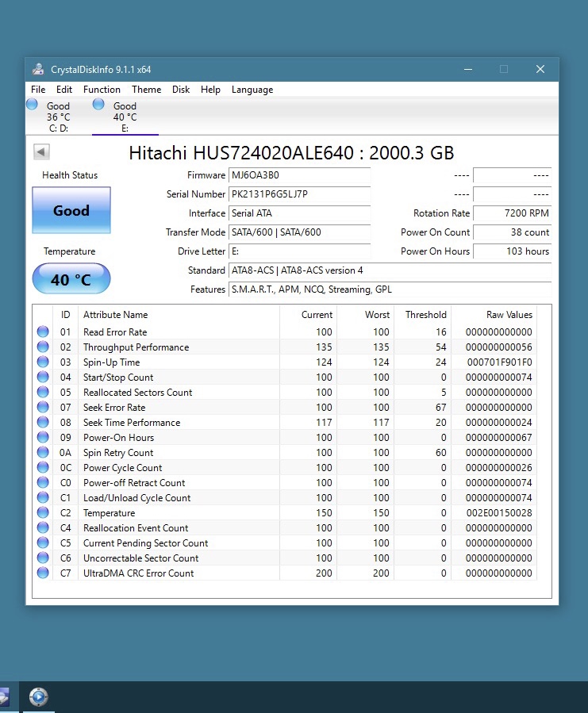
Task: Select the E: disk status orb
Action: pos(98,105)
